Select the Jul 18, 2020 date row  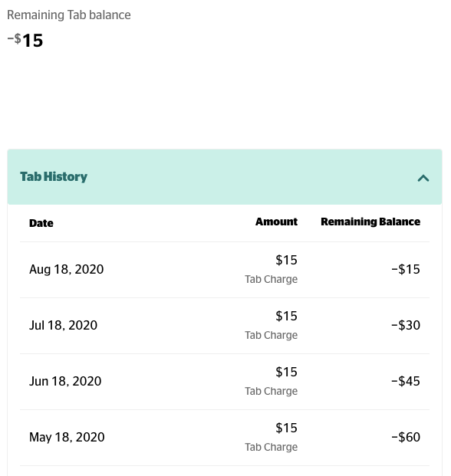pos(225,326)
